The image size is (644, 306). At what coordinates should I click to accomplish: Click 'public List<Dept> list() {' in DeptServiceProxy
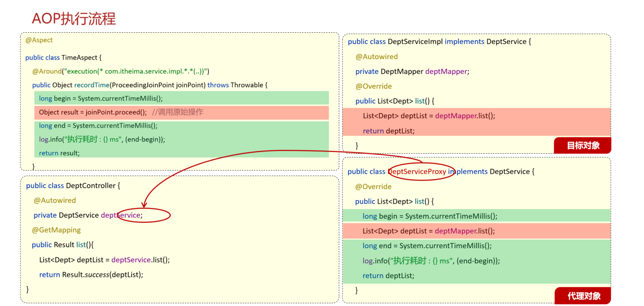coord(395,201)
